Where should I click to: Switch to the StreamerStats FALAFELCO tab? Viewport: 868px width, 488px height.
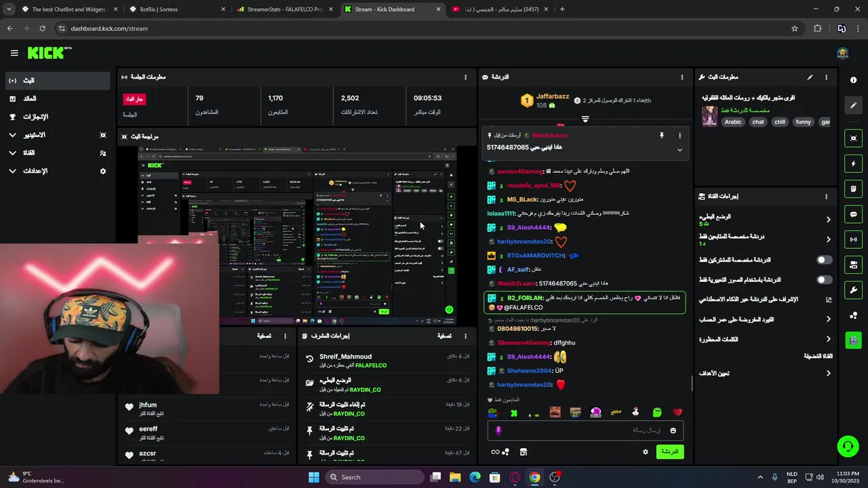pyautogui.click(x=285, y=9)
